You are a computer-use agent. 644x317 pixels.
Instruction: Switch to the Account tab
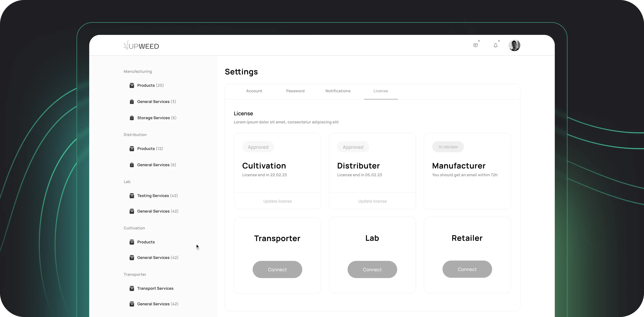[254, 91]
